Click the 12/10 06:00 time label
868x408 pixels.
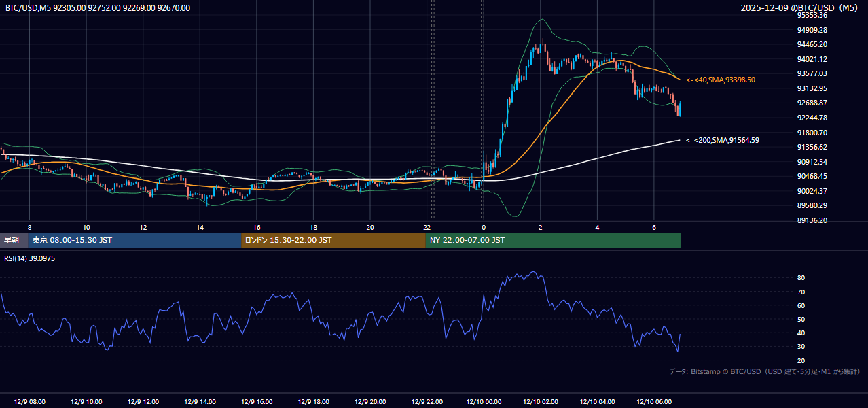tap(653, 402)
